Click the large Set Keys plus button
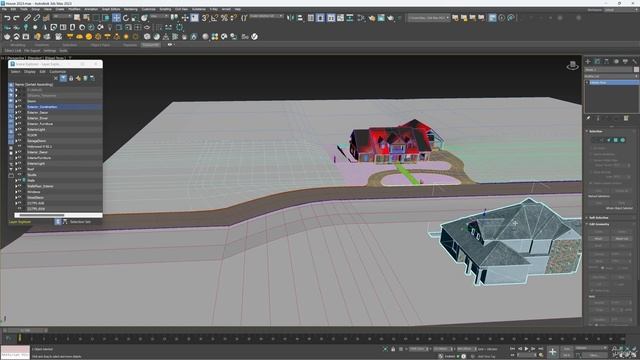This screenshot has height=360, width=640. click(552, 351)
